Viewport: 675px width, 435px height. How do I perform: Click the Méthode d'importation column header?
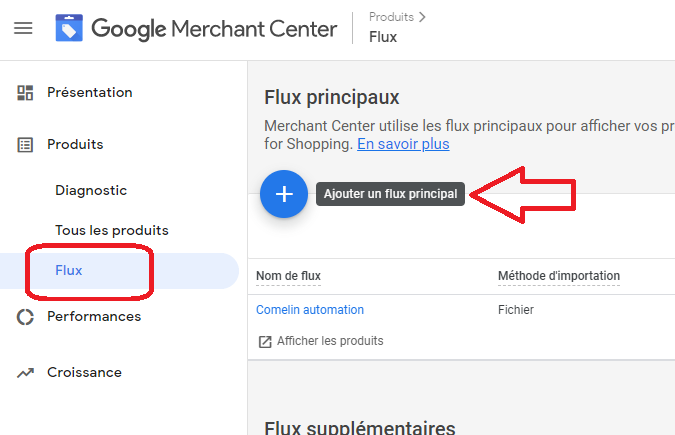coord(559,276)
